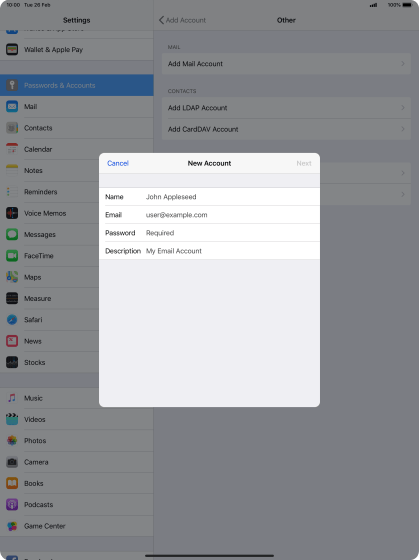Open the Photos settings icon

12,441
